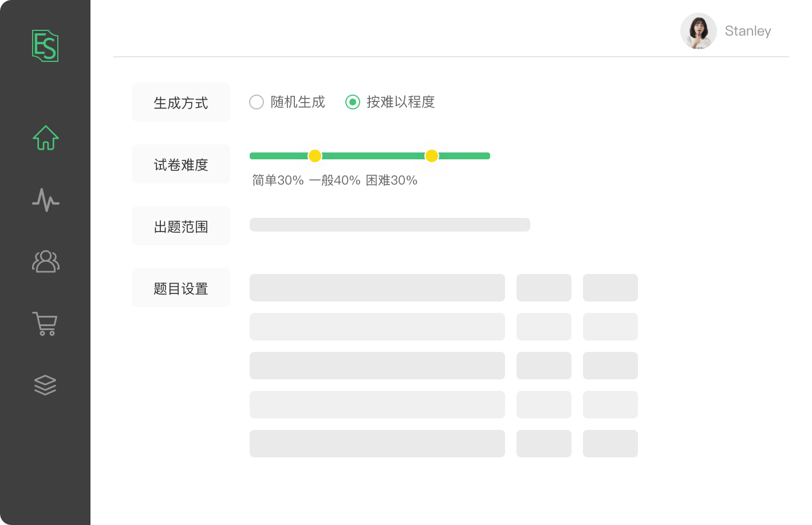This screenshot has height=525, width=812.
Task: Click the 生成方式 section label
Action: 181,102
